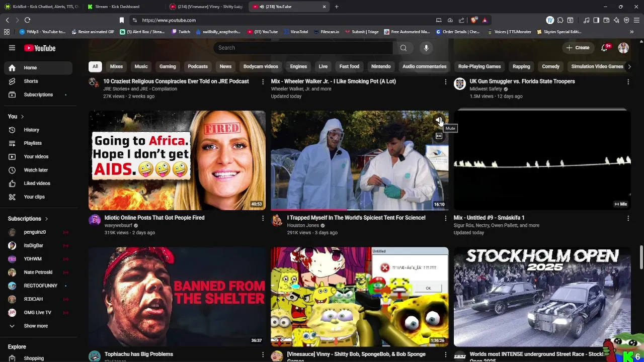Toggle the Brave Shields icon
This screenshot has width=644, height=362.
tap(474, 20)
